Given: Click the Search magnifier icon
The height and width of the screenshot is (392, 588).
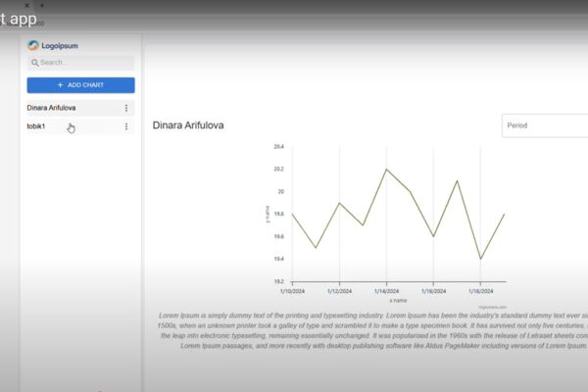Looking at the screenshot, I should tap(35, 63).
